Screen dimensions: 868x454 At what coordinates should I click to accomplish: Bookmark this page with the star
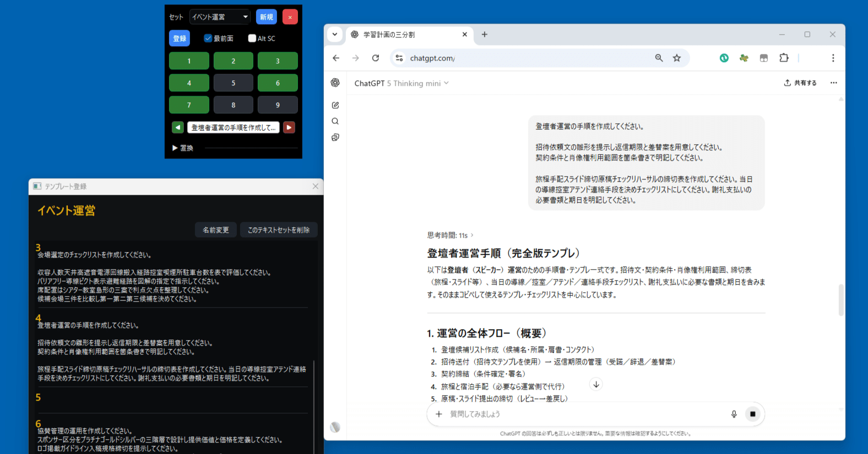coord(677,58)
